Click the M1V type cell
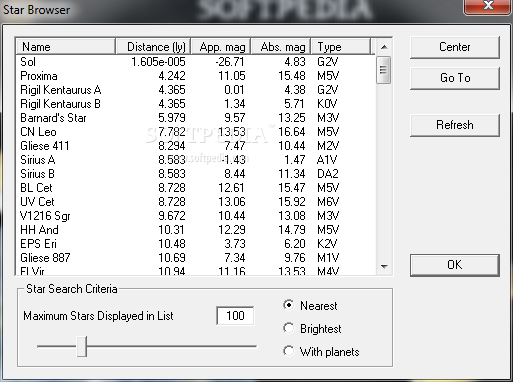 click(x=328, y=258)
